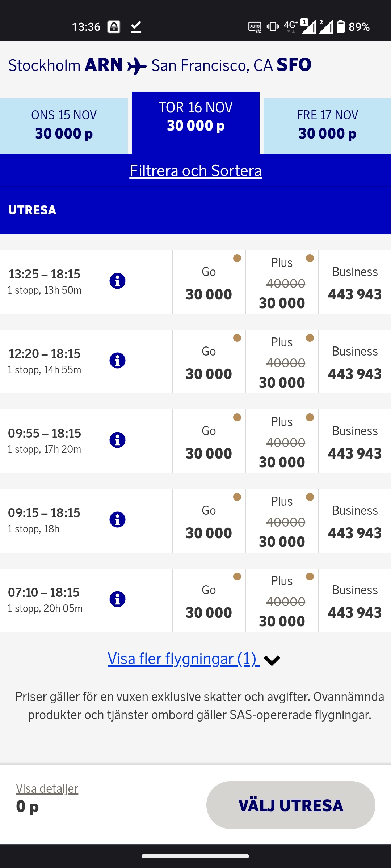Tap the screen lock icon in status bar
Viewport: 391px width, 868px height.
(x=114, y=27)
